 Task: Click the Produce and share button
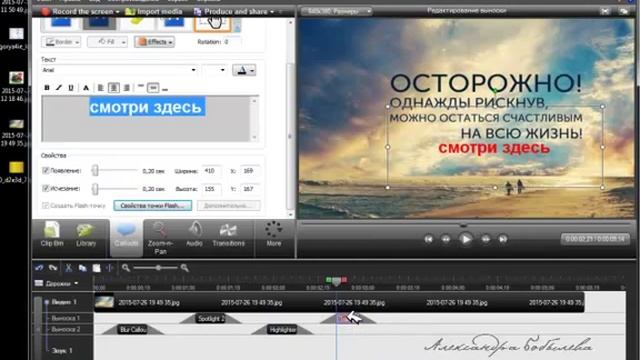[231, 11]
